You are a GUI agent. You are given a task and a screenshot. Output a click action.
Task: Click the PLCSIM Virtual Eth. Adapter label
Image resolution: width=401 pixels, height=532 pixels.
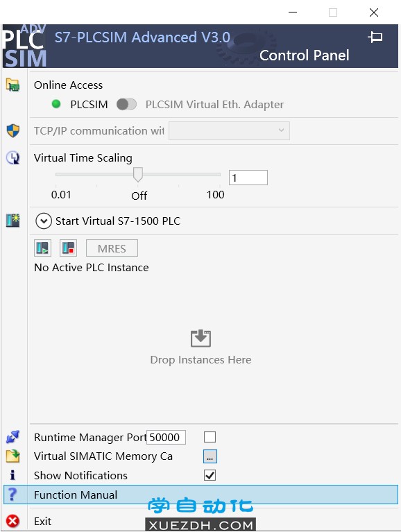tap(214, 105)
